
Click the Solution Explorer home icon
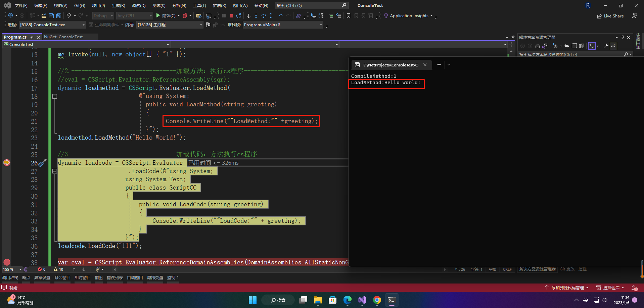click(538, 46)
